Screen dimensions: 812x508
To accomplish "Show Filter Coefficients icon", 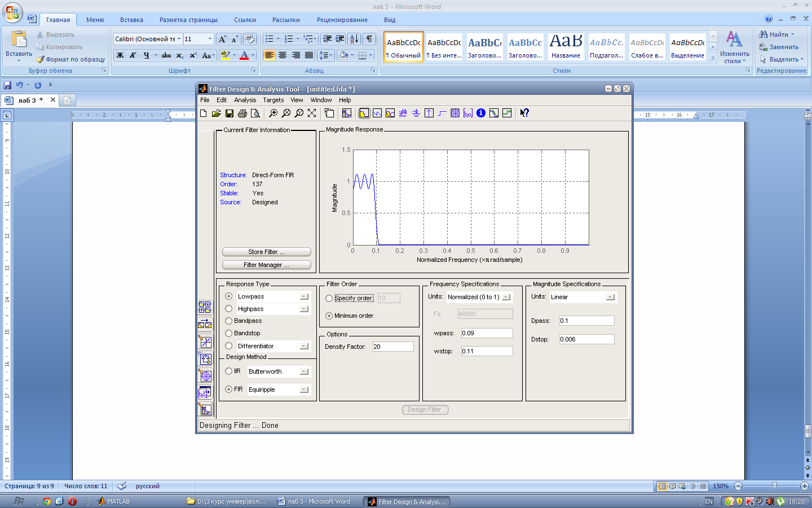I will [x=468, y=113].
